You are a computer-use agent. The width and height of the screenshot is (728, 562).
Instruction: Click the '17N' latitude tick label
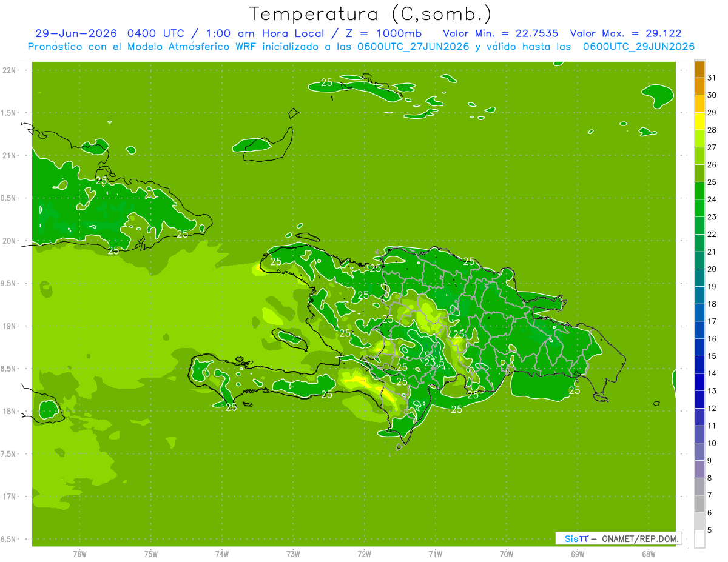click(9, 497)
